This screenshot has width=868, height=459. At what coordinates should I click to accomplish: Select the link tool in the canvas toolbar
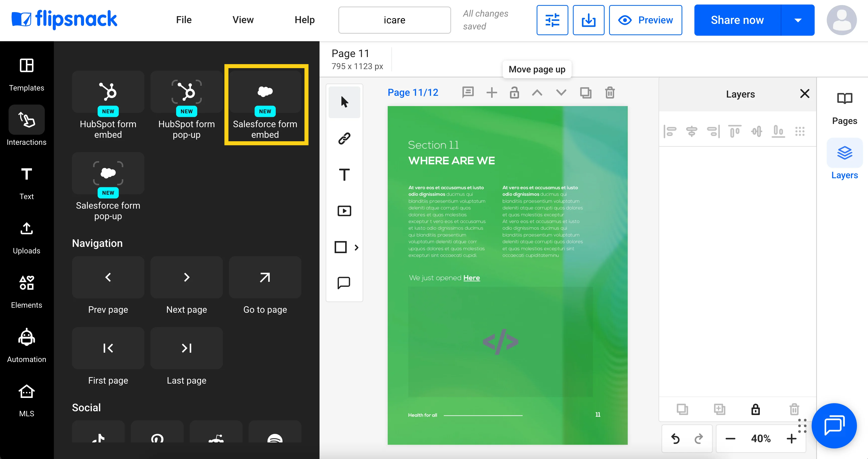[x=344, y=139]
